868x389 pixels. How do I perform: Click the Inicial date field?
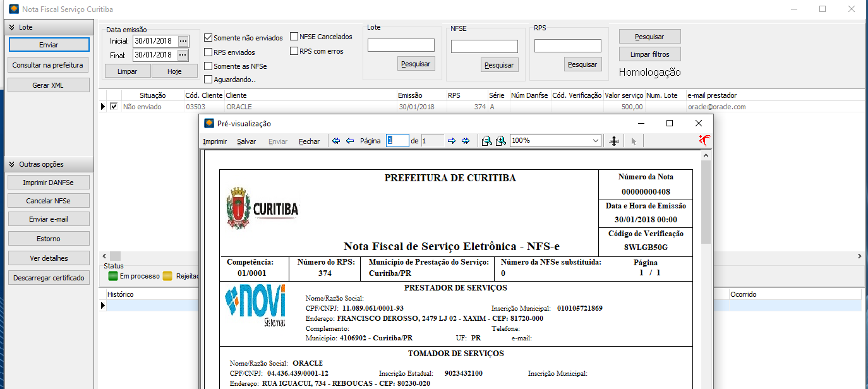point(155,41)
